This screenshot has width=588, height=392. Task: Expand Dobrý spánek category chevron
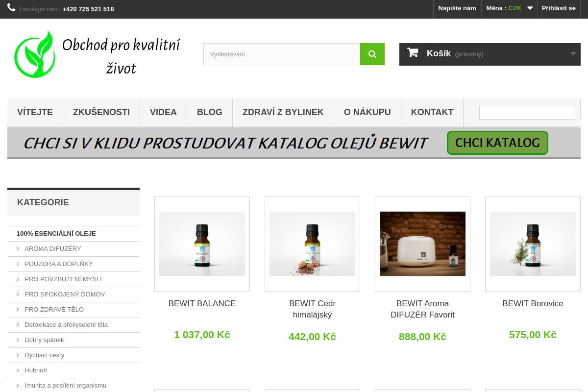pos(18,340)
